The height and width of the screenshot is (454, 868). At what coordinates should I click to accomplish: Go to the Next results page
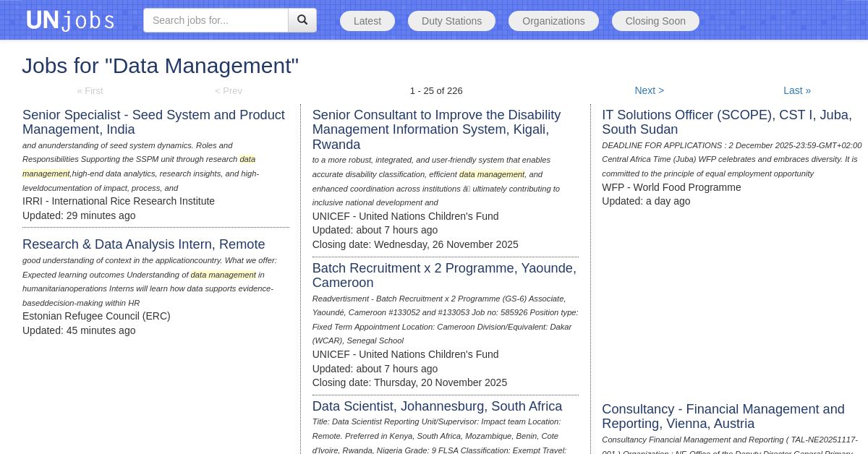pos(649,90)
